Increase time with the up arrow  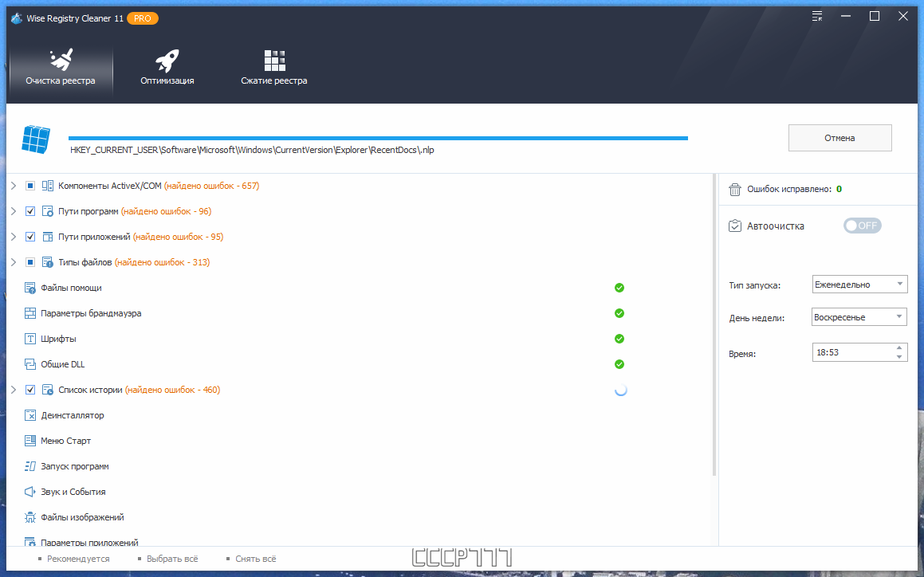pos(899,347)
